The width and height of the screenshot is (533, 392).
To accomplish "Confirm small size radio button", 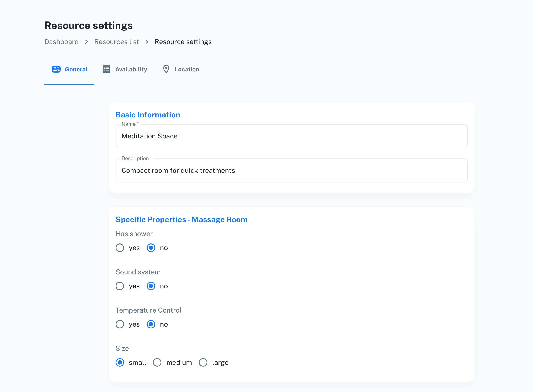I will coord(120,362).
